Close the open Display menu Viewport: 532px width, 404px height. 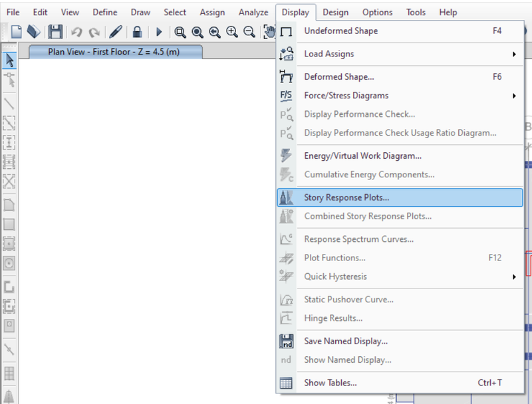click(295, 12)
